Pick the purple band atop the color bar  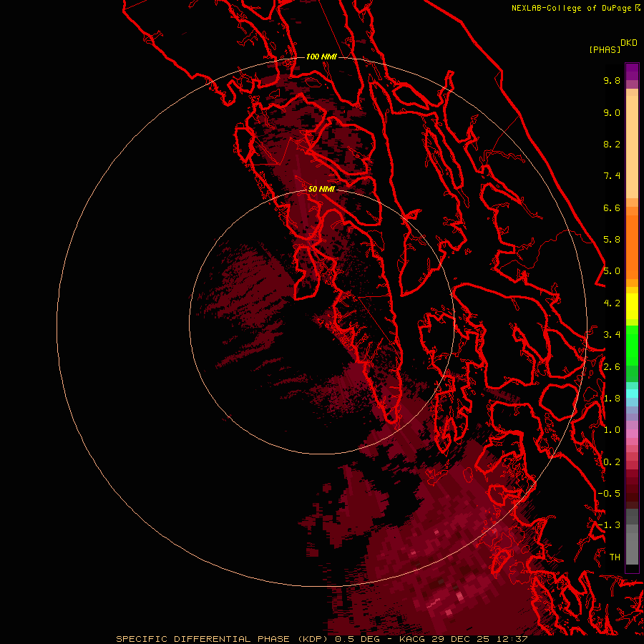coord(632,72)
